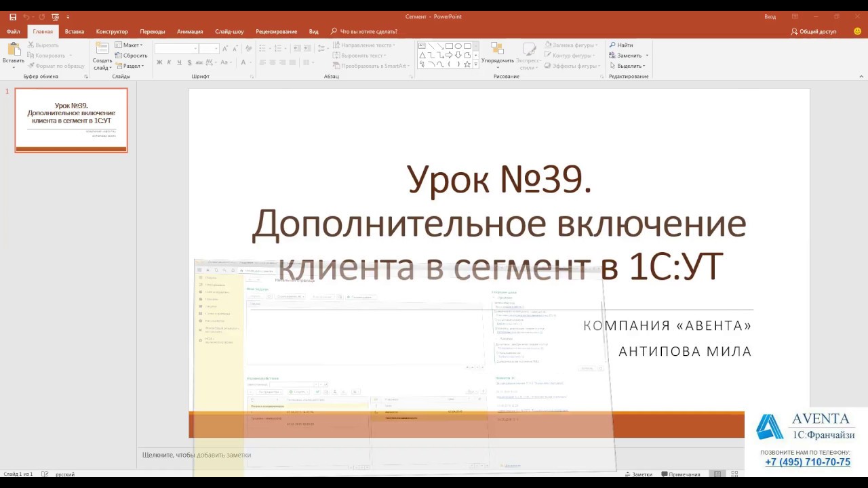The image size is (868, 488).
Task: Open the Раздел section dropdown
Action: [130, 66]
